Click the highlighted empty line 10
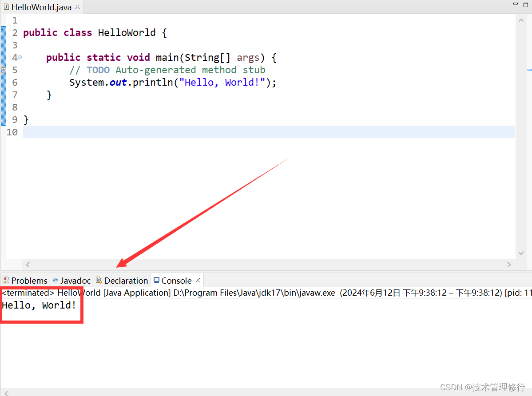 click(269, 132)
